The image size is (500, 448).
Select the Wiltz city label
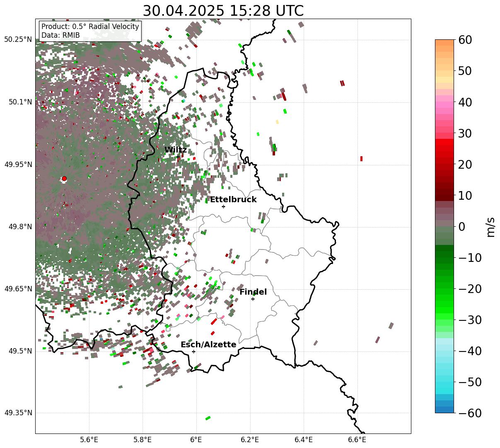coord(176,150)
